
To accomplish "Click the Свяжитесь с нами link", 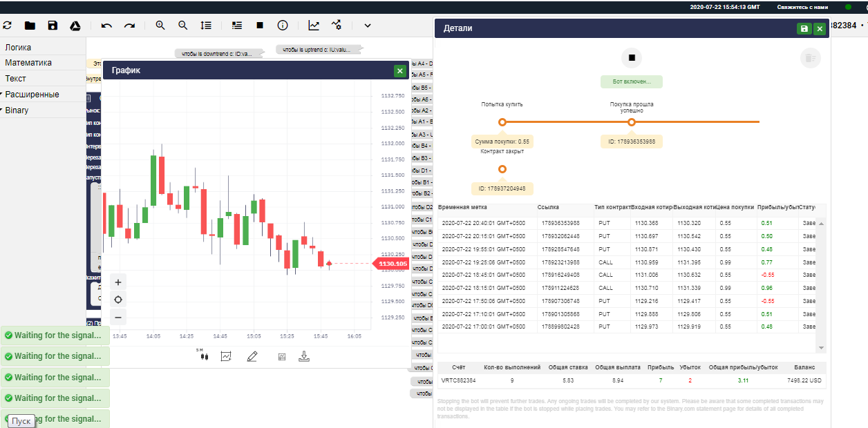I will click(802, 7).
